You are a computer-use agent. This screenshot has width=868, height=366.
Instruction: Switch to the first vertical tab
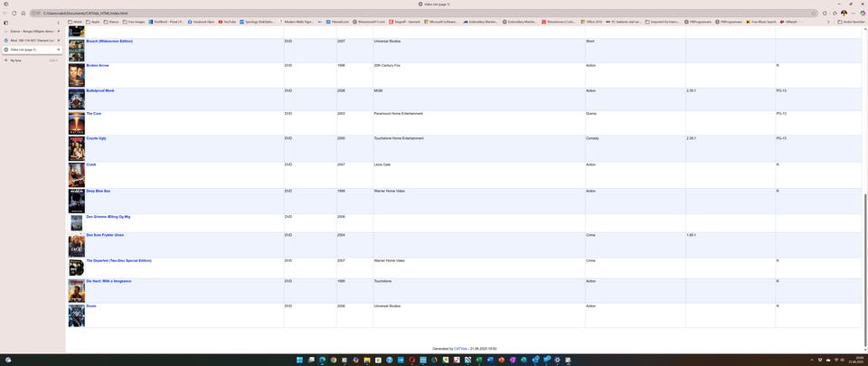32,31
